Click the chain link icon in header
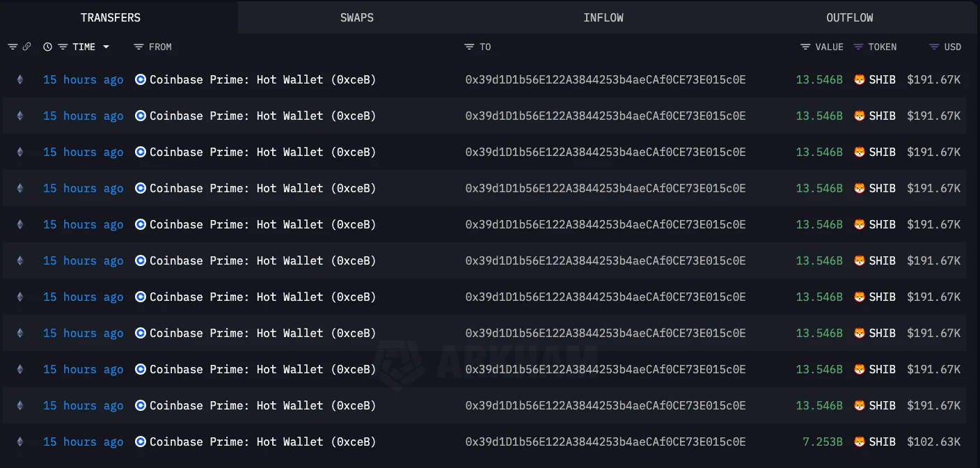 [x=26, y=47]
